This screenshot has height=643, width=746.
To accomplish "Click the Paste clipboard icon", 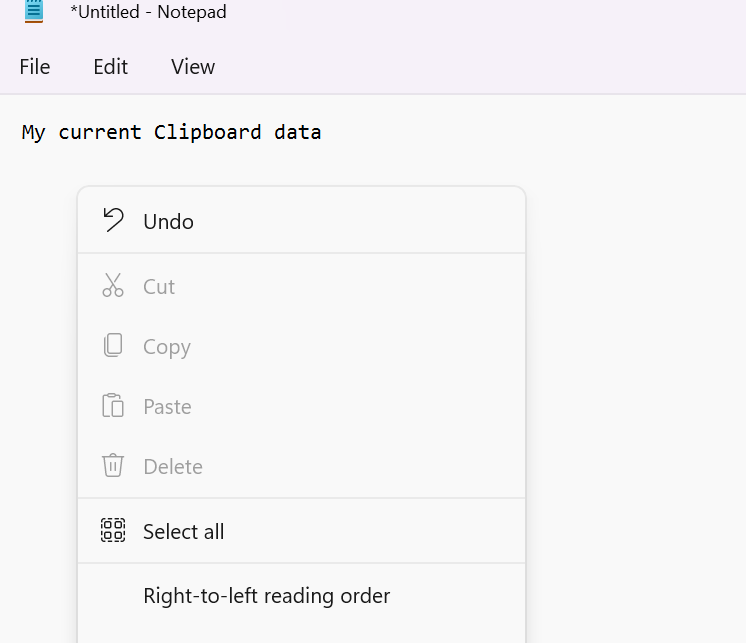I will click(113, 405).
